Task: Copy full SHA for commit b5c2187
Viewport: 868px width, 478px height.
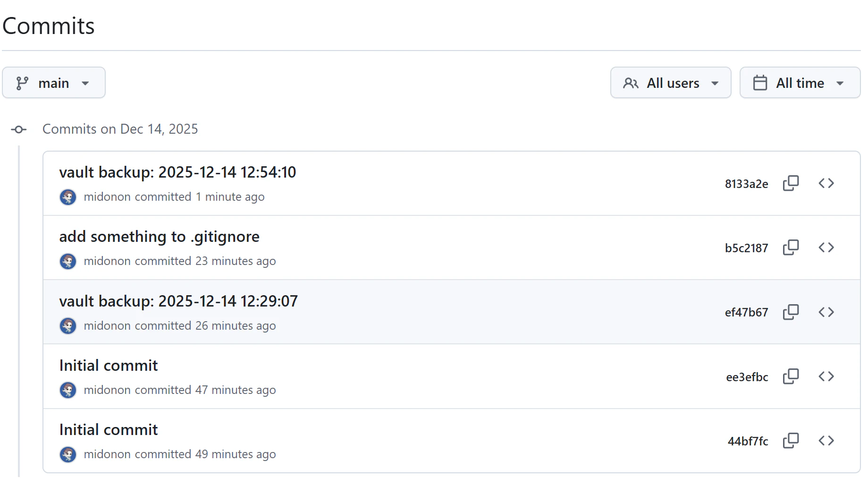Action: tap(791, 248)
